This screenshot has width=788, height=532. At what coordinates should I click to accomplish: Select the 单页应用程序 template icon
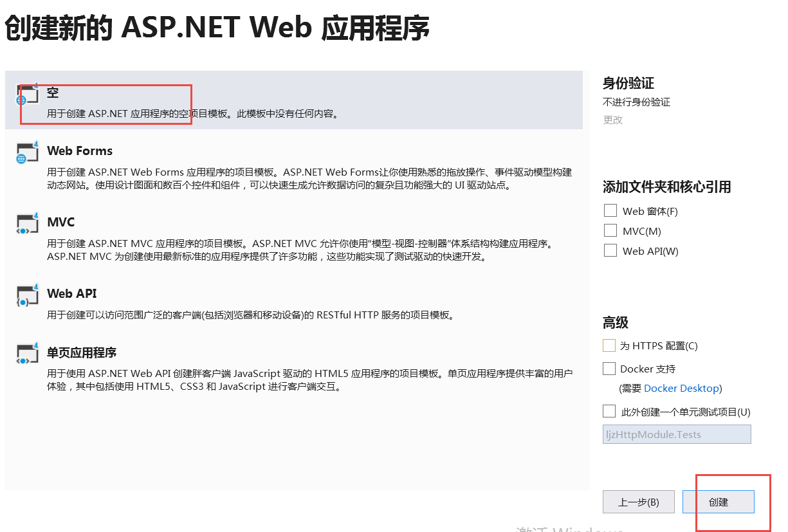tap(28, 354)
